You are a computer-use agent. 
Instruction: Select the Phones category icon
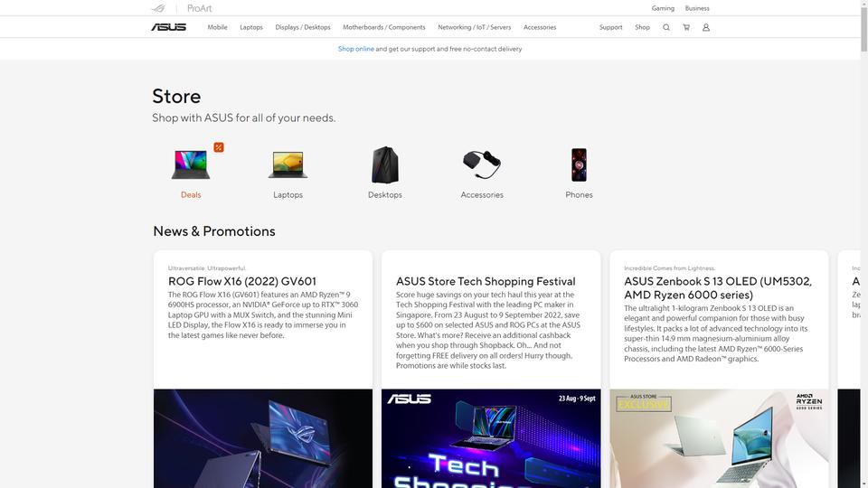[579, 164]
